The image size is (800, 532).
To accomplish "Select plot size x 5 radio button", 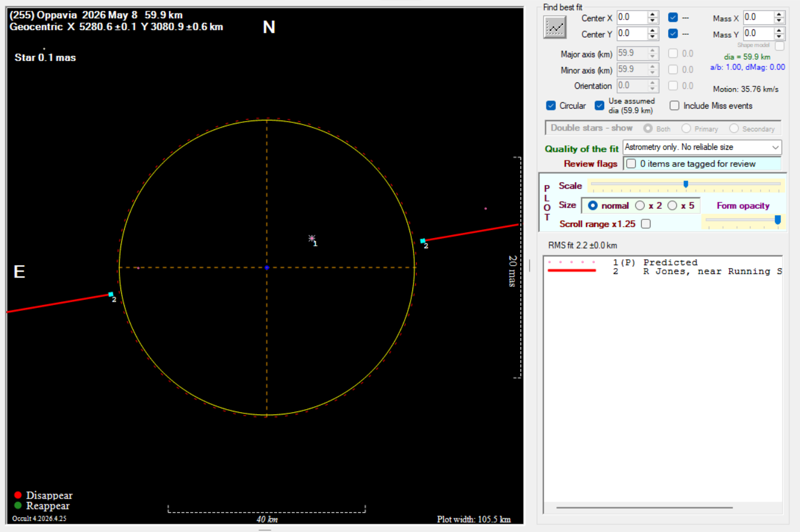I will click(672, 206).
